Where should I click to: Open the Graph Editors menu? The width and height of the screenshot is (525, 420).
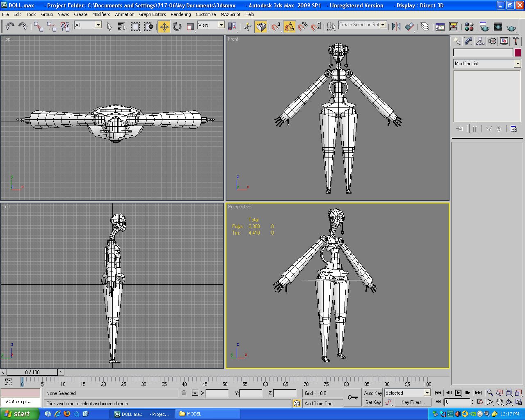pos(153,14)
